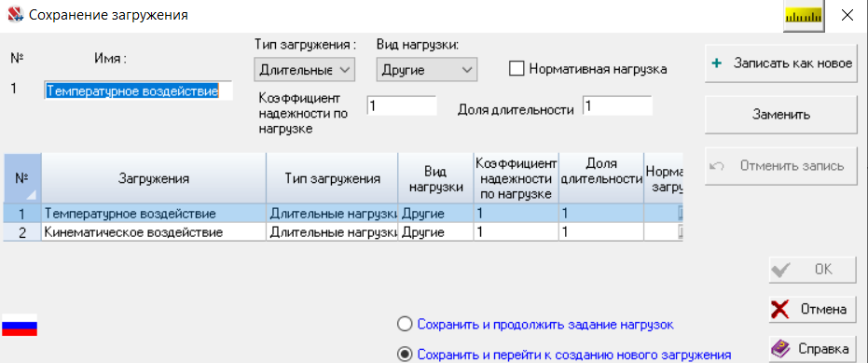Click the yellow ruler icon in title bar

tap(804, 16)
